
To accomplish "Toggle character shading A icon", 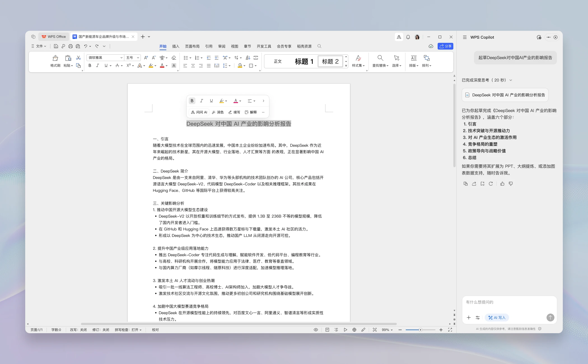I will tap(174, 66).
